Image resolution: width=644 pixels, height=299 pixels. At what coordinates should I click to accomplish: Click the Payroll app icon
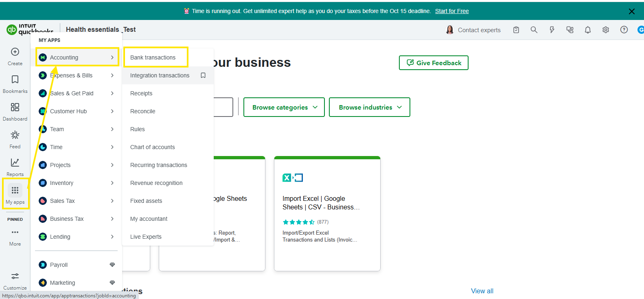pos(43,265)
